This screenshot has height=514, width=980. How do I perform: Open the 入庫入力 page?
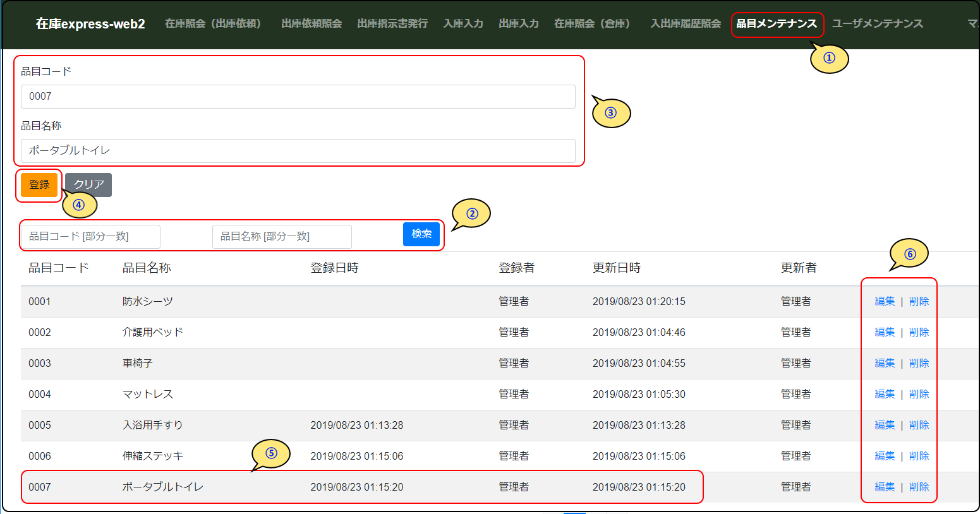point(463,24)
